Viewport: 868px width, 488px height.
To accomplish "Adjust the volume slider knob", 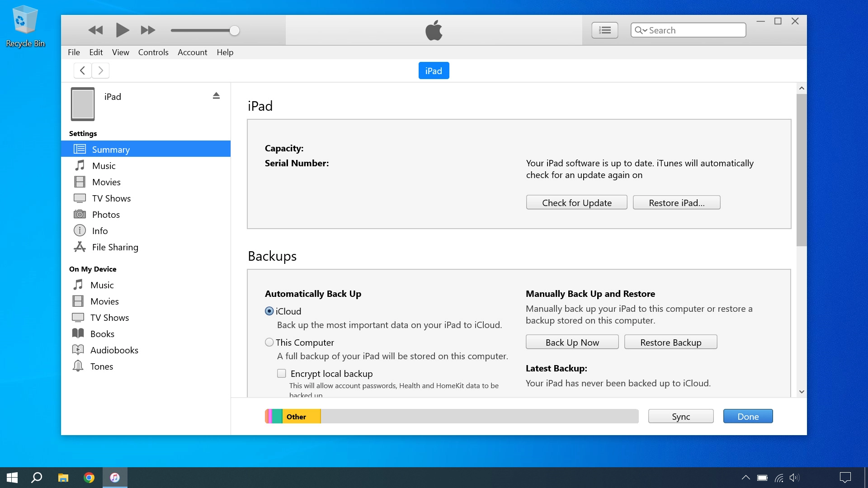I will tap(234, 31).
